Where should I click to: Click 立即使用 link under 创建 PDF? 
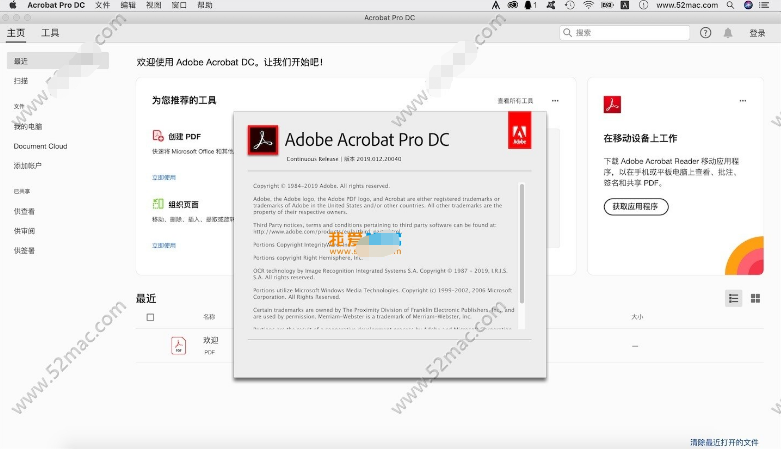pyautogui.click(x=164, y=178)
